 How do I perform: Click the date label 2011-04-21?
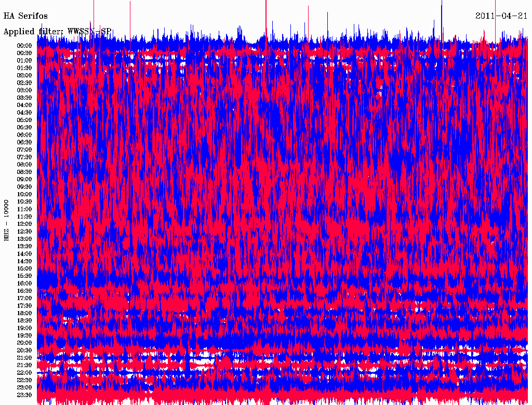click(501, 16)
